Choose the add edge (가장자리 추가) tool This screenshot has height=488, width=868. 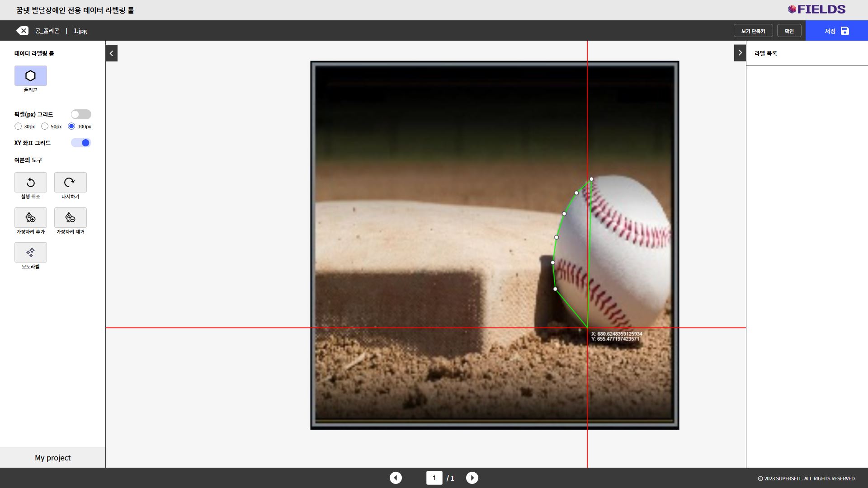pyautogui.click(x=30, y=217)
